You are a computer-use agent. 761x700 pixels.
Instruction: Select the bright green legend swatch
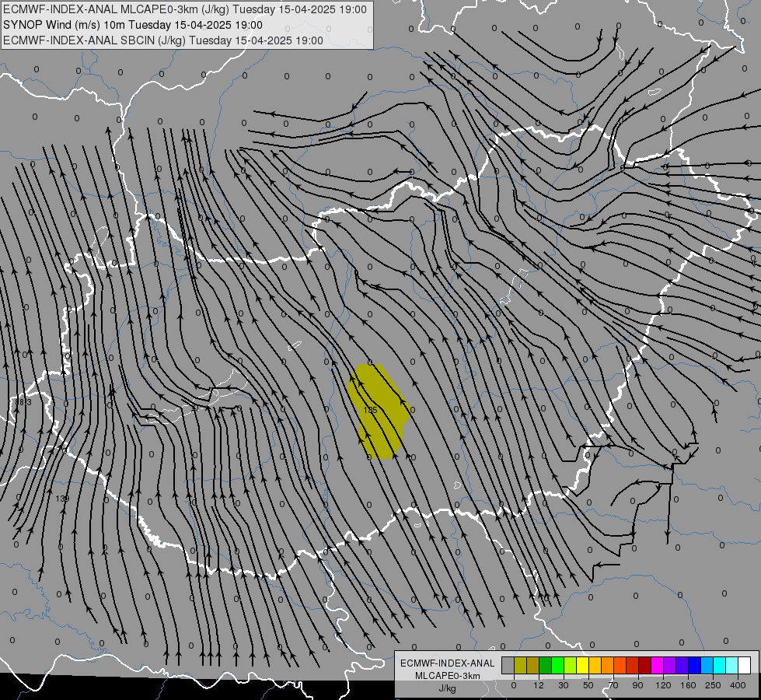(x=557, y=665)
